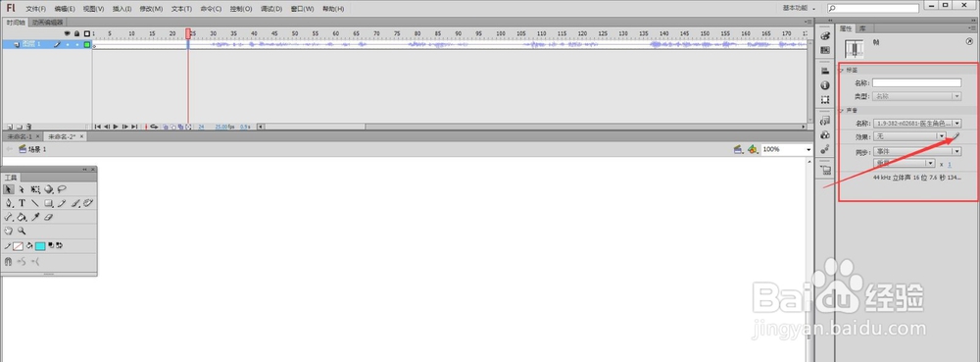Toggle lock all layers padlock

pyautogui.click(x=76, y=33)
